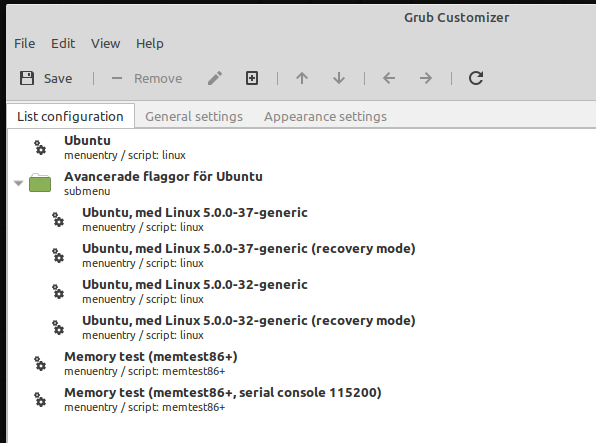The width and height of the screenshot is (596, 443).
Task: Click gear icon of 5.0.0-32-generic recovery mode
Action: [x=58, y=327]
